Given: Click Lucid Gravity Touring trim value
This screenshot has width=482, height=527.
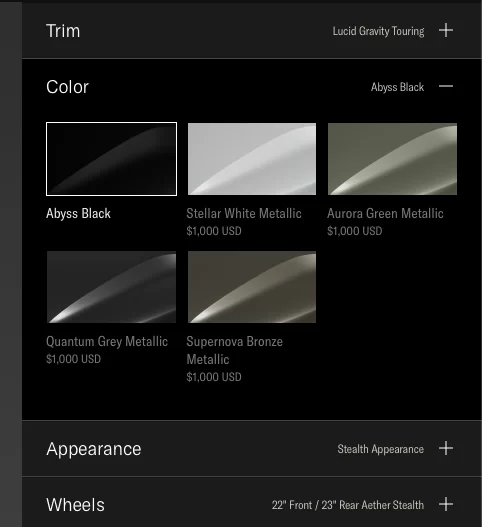Looking at the screenshot, I should point(378,31).
